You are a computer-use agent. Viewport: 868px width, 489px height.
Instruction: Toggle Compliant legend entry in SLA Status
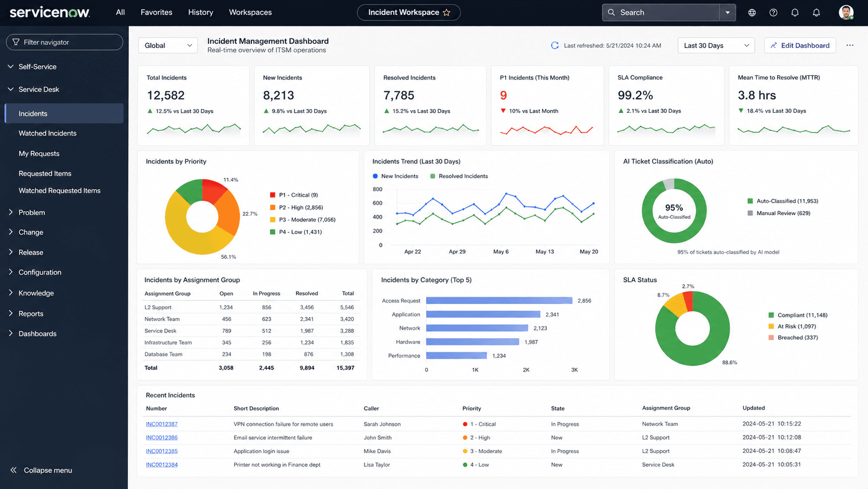[x=798, y=315]
